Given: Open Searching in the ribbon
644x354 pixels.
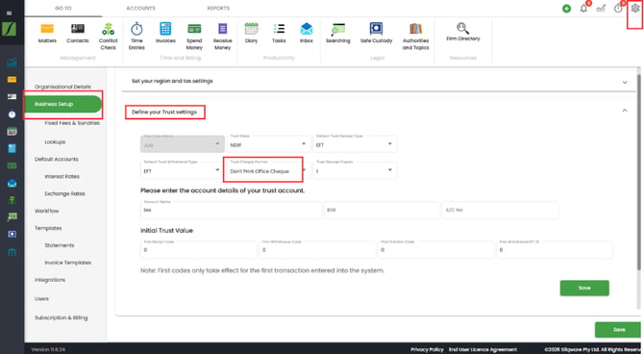Looking at the screenshot, I should click(338, 33).
